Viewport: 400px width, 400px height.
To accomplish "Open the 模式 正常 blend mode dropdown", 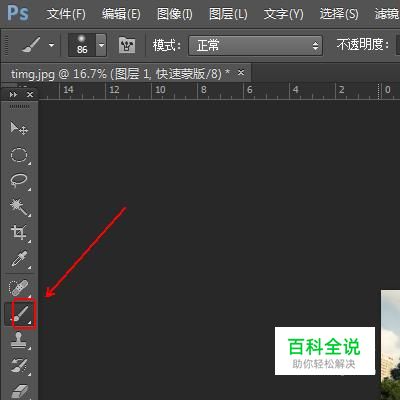I will click(255, 45).
